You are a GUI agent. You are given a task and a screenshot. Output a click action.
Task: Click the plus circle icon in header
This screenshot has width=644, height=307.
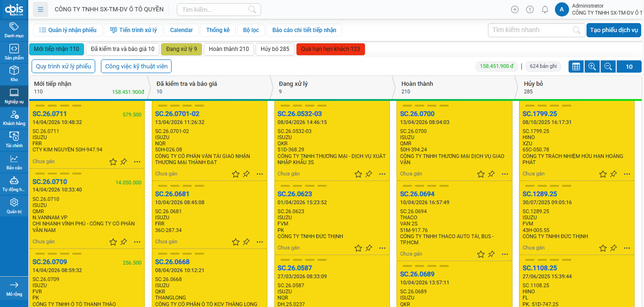pyautogui.click(x=515, y=9)
